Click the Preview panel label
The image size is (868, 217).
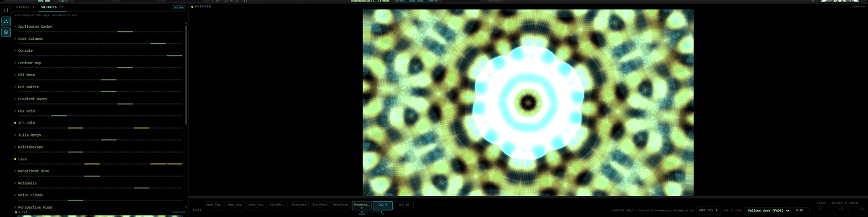click(201, 6)
